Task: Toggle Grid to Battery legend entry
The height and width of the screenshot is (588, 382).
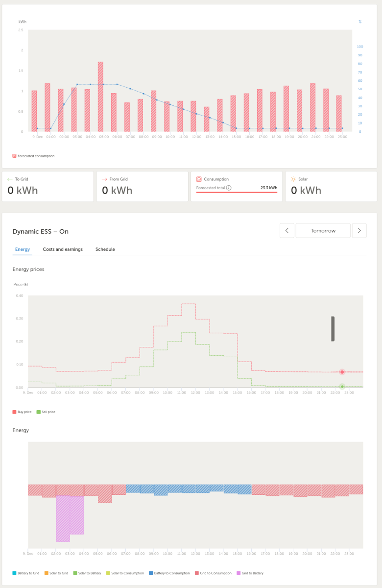Action: [250, 573]
